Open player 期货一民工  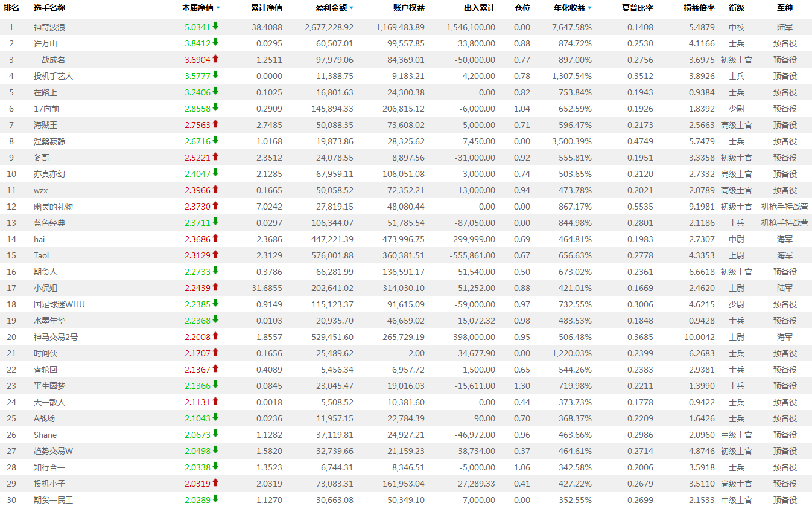53,500
